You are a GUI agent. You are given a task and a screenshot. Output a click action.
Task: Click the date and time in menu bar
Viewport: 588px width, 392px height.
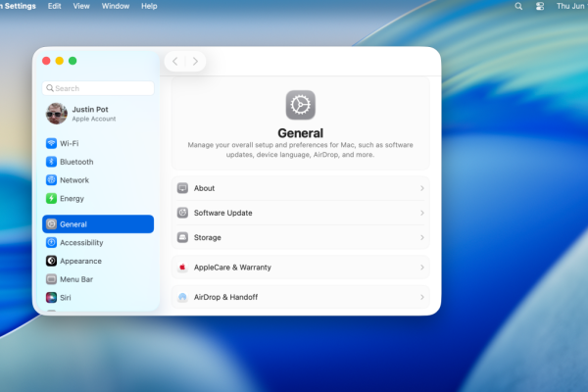point(572,7)
